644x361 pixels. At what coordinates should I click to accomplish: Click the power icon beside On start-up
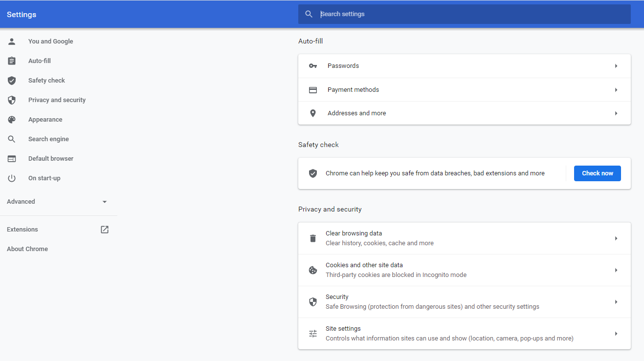click(x=12, y=178)
